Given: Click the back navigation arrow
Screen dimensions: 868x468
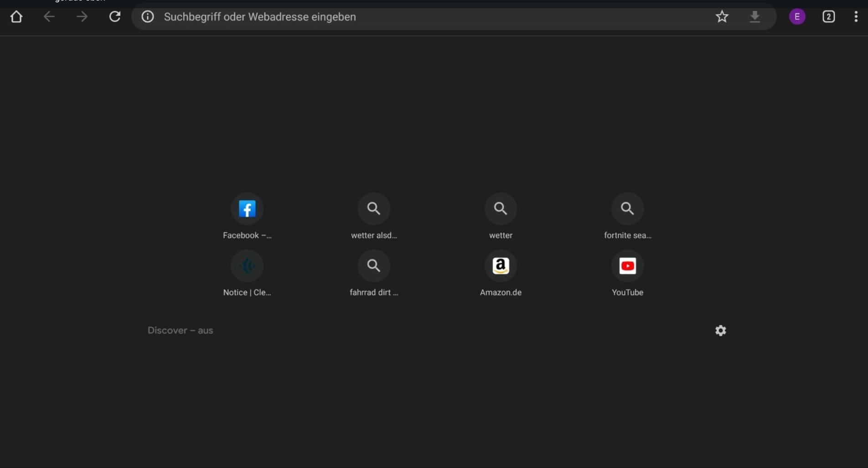Looking at the screenshot, I should (49, 17).
